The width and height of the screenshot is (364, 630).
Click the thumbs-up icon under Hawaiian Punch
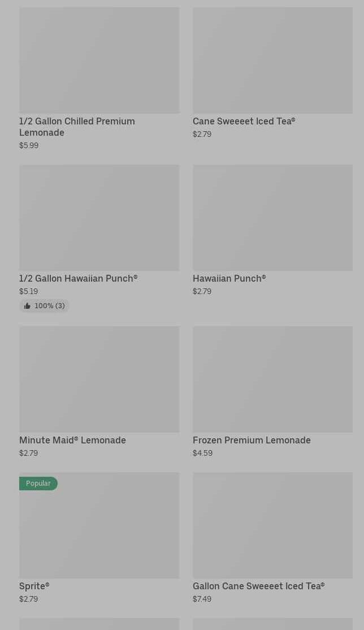[27, 306]
